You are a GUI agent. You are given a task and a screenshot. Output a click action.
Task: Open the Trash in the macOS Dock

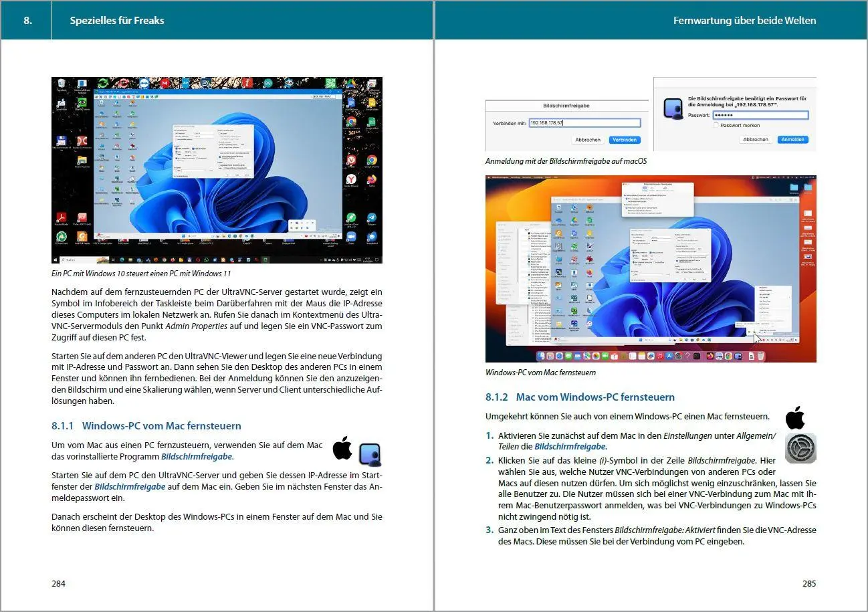tap(760, 356)
